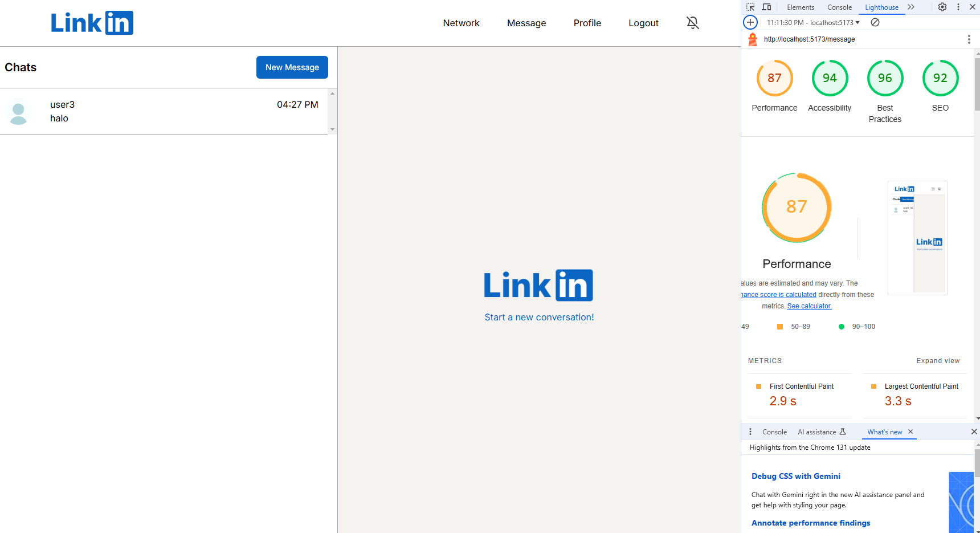The width and height of the screenshot is (980, 533).
Task: Open the Profile page
Action: click(587, 23)
